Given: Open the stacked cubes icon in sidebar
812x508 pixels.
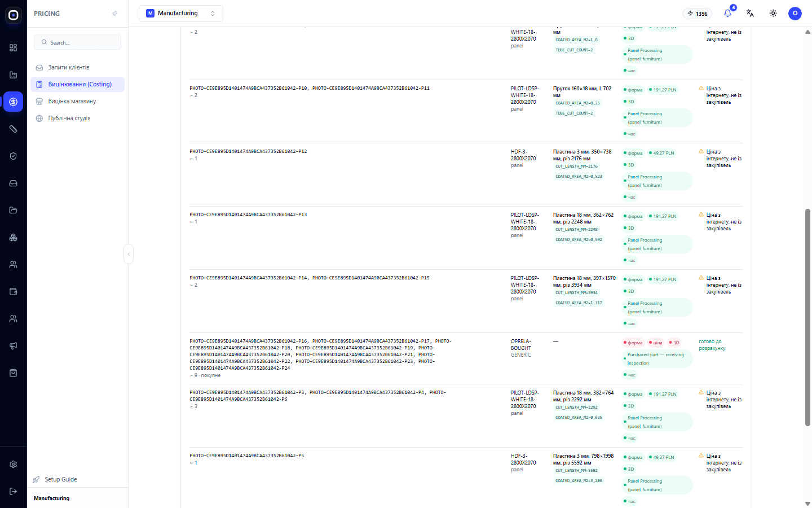Looking at the screenshot, I should (14, 238).
